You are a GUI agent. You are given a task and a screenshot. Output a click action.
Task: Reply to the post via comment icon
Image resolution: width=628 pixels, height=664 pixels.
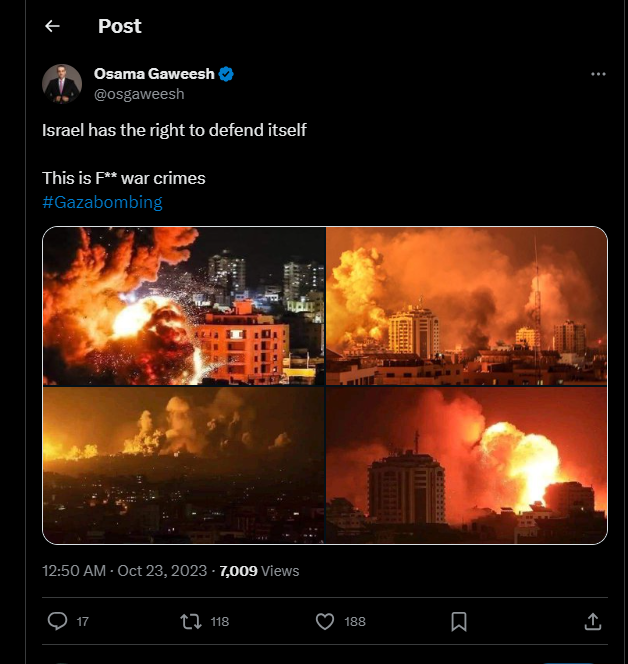click(x=58, y=621)
